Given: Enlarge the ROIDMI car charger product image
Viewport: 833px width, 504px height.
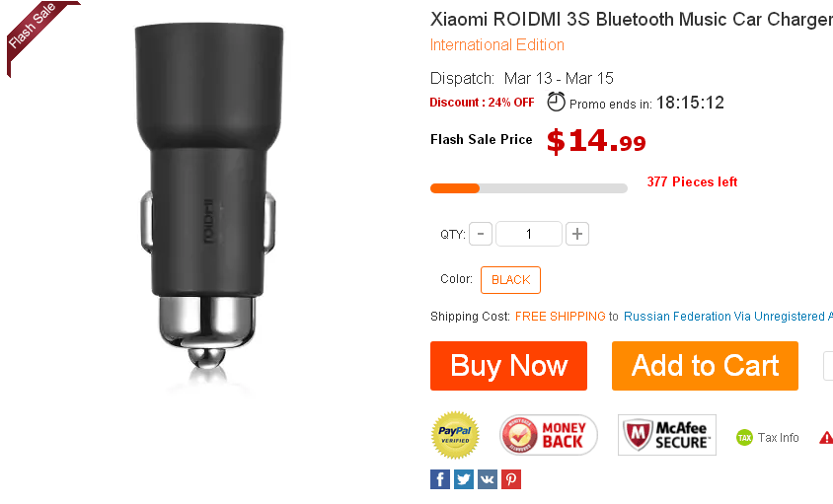Looking at the screenshot, I should (x=207, y=202).
